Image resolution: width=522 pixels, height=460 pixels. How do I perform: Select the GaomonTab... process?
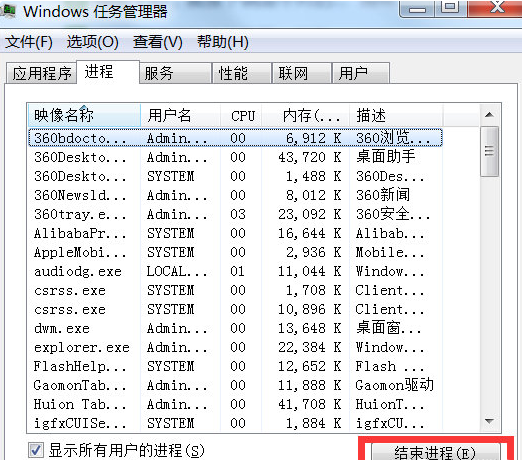point(235,385)
